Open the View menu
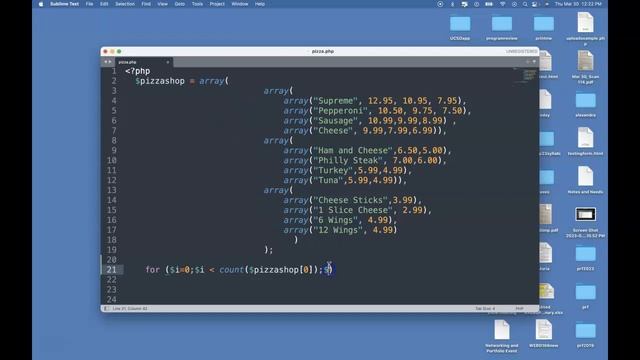 pos(162,4)
